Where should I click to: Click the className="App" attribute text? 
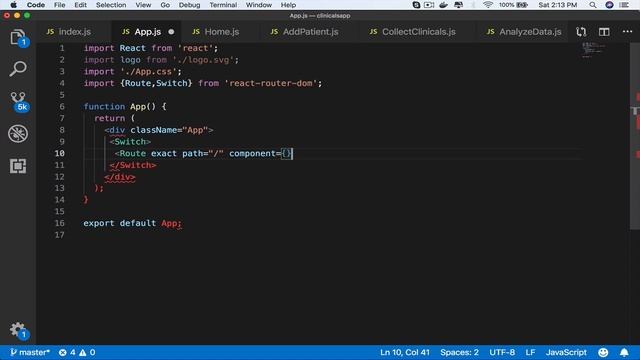click(x=169, y=130)
